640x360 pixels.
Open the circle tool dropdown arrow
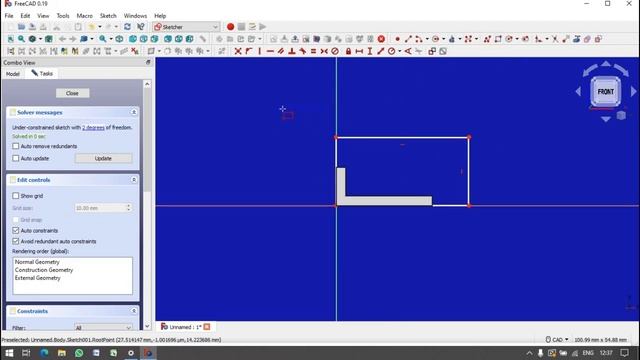click(444, 40)
